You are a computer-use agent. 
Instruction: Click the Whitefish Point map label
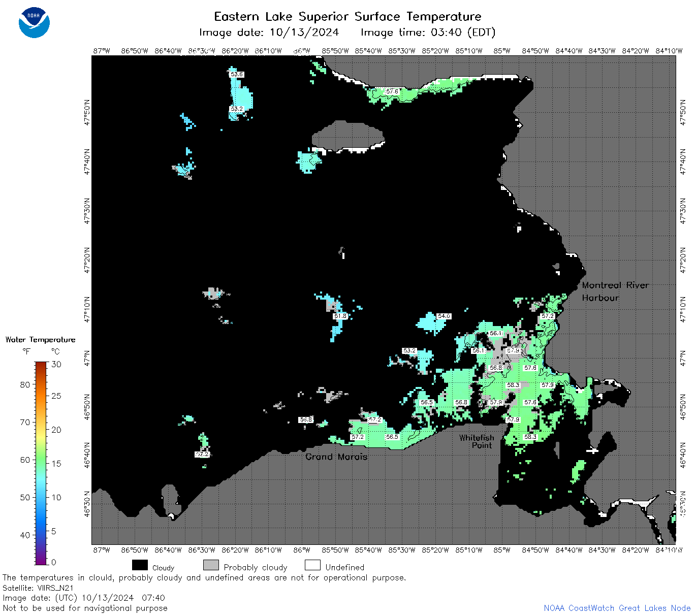(x=477, y=441)
